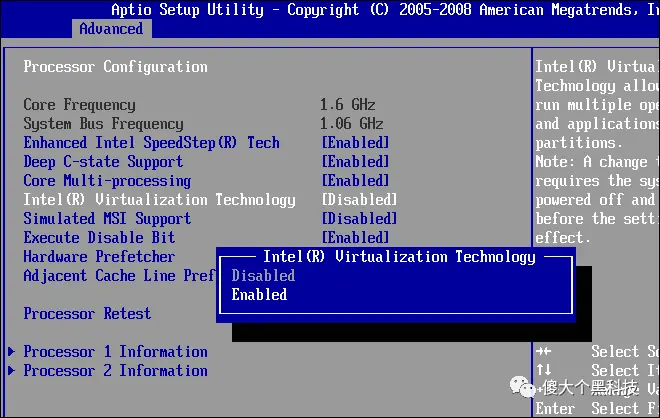Select the Simulated MSI Support option

[x=107, y=218]
